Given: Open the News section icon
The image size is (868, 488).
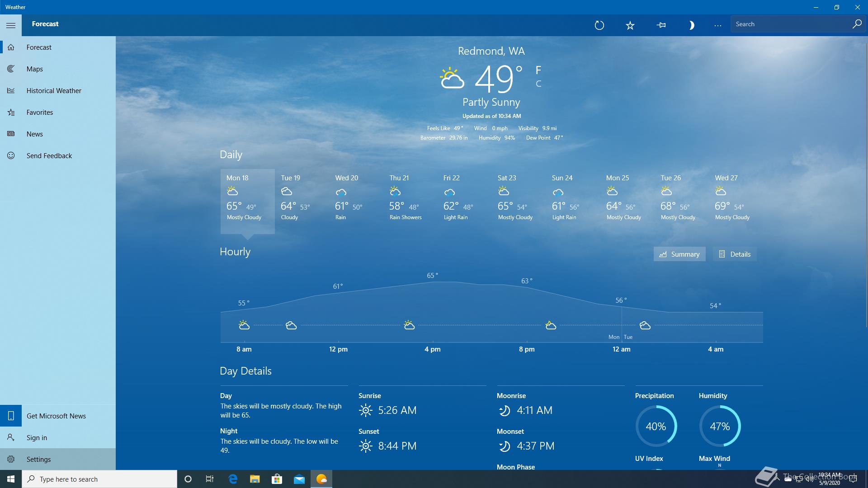Looking at the screenshot, I should 11,134.
